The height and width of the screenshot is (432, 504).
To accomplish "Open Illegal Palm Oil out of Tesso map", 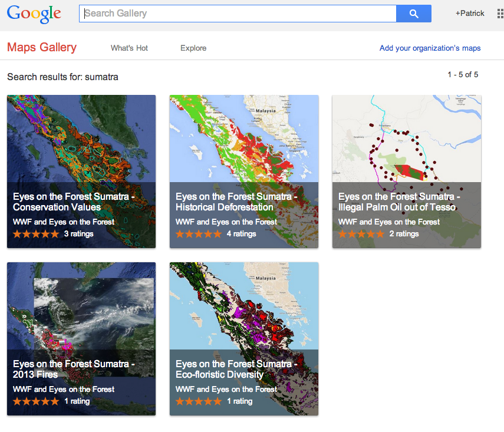I will click(x=407, y=138).
